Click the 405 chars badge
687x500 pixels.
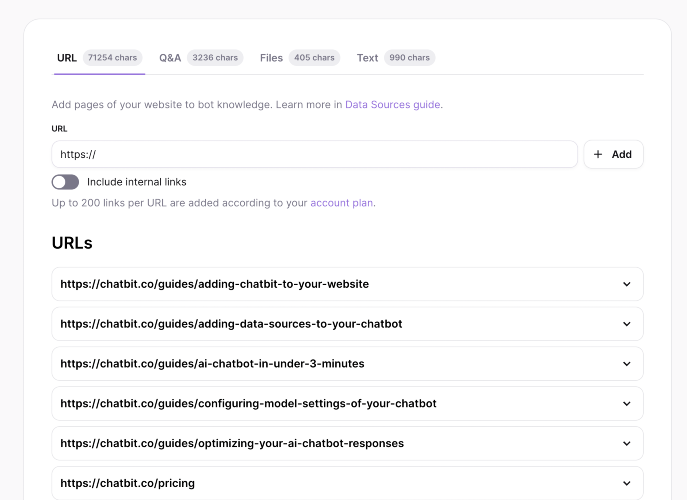pyautogui.click(x=314, y=58)
